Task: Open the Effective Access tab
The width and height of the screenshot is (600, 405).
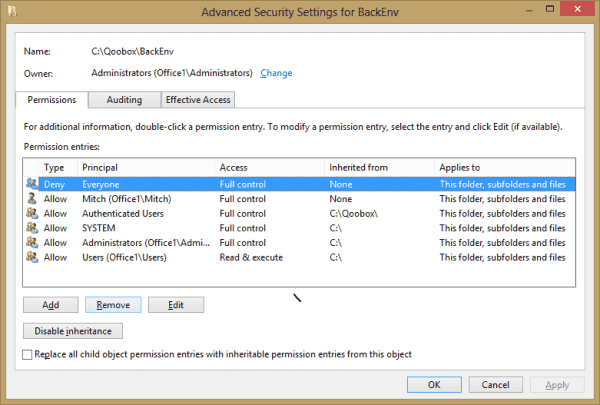Action: 198,100
